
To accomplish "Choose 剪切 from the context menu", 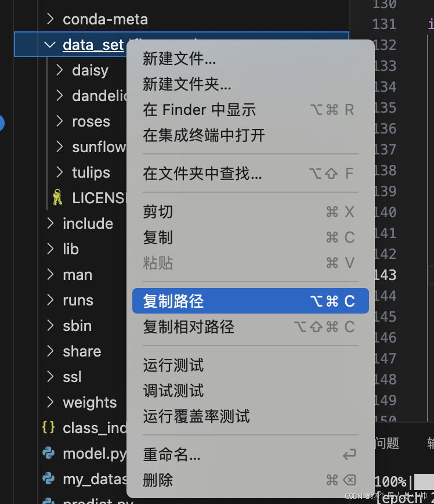I will click(x=157, y=212).
